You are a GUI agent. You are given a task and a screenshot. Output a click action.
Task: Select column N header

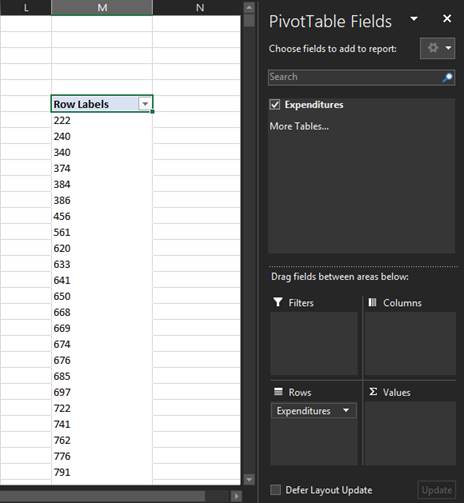[x=197, y=7]
